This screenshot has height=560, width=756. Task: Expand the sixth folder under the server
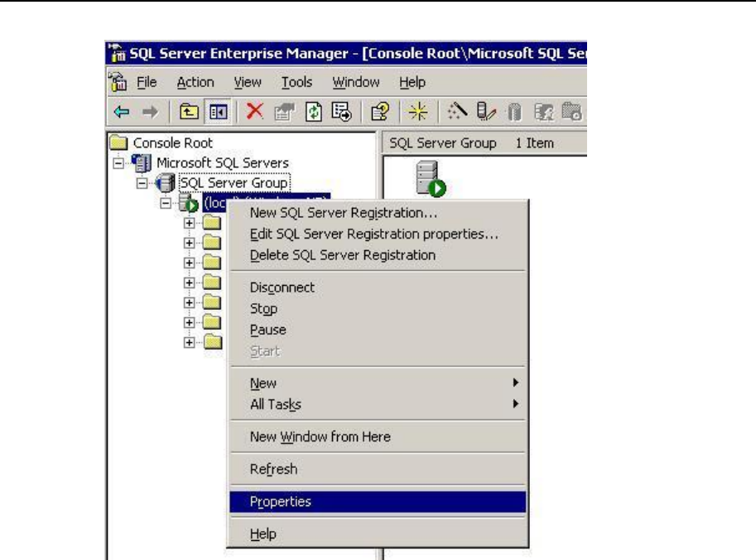click(x=190, y=323)
